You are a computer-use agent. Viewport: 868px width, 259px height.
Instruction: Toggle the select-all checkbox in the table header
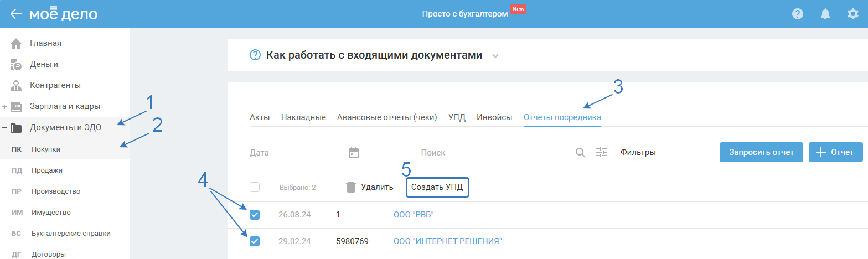click(x=255, y=187)
